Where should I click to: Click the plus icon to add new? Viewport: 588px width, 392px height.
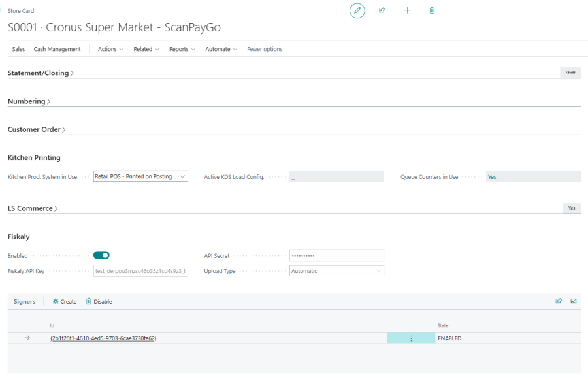pos(407,10)
